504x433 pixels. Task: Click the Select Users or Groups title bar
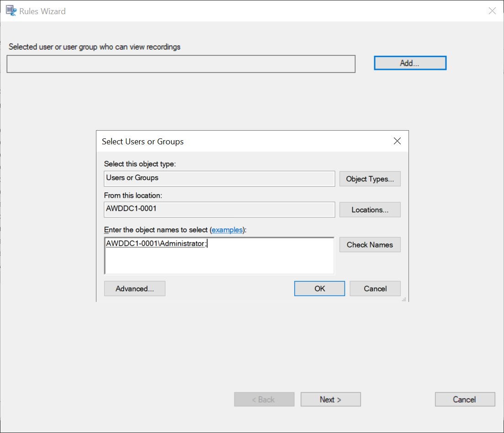[251, 141]
